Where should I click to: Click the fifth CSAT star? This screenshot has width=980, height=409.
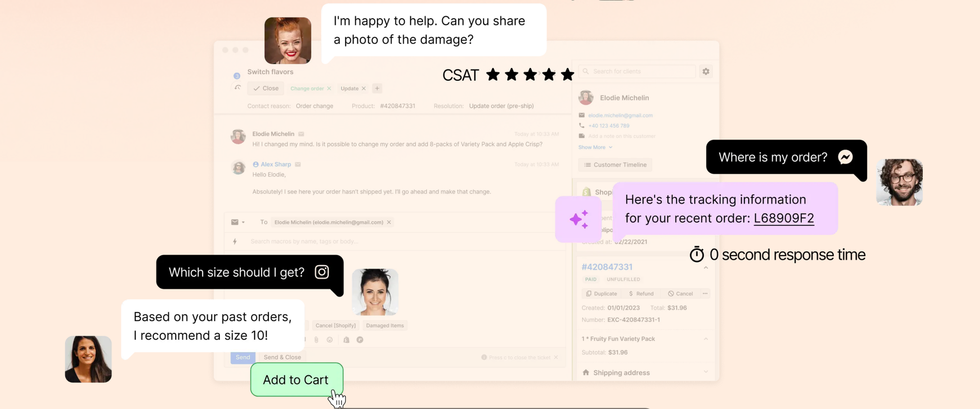567,74
